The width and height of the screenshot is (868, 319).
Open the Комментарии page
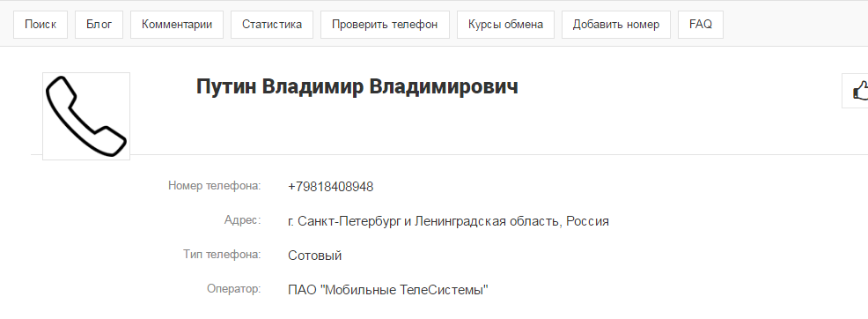(177, 25)
